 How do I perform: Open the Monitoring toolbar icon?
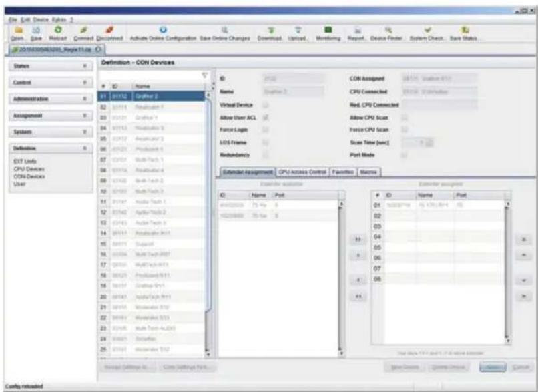pos(328,30)
